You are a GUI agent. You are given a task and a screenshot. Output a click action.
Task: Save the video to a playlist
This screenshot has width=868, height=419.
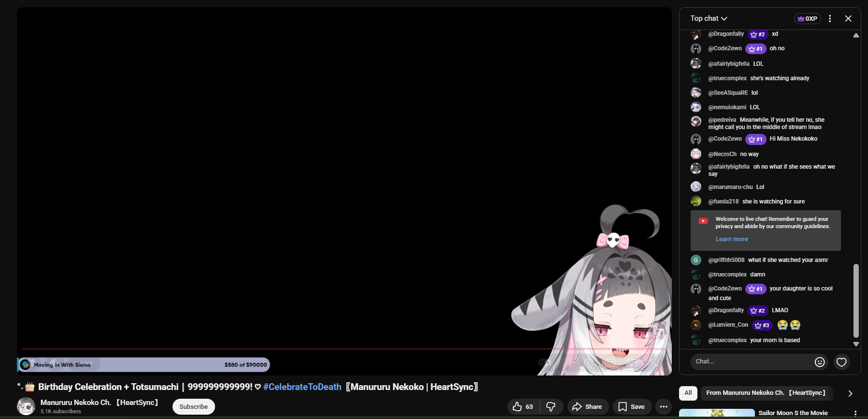tap(632, 407)
